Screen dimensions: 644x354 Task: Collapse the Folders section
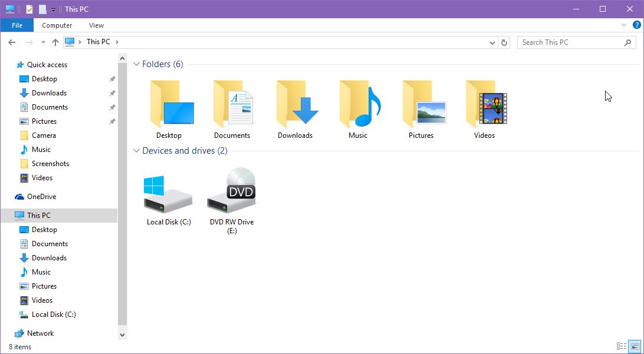click(136, 64)
